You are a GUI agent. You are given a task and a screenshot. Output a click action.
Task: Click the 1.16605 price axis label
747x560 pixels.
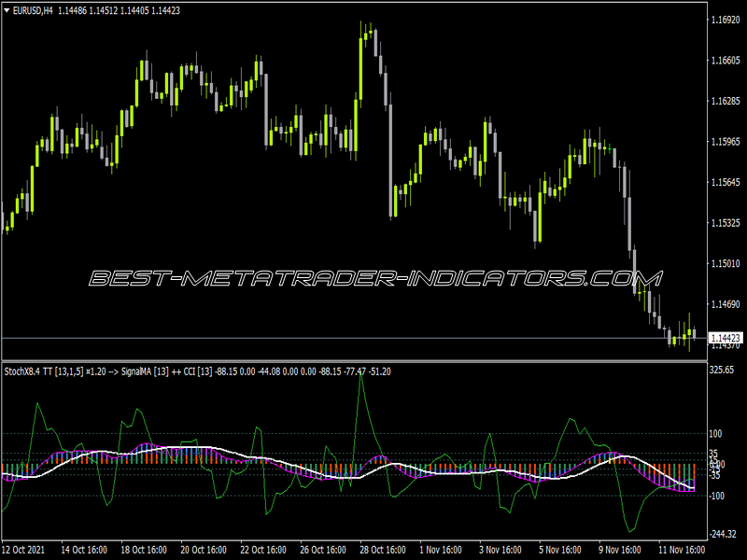tap(726, 61)
